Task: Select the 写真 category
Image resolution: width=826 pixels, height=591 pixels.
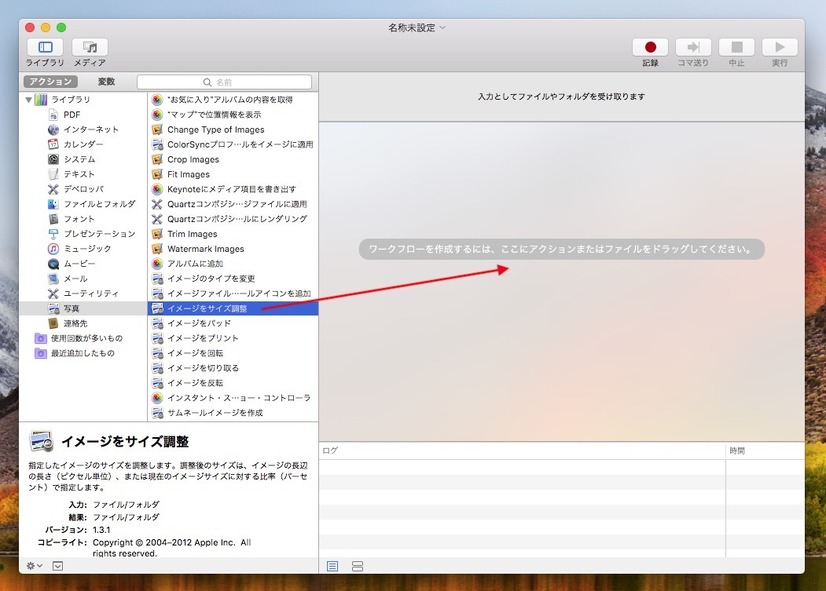Action: click(x=83, y=308)
